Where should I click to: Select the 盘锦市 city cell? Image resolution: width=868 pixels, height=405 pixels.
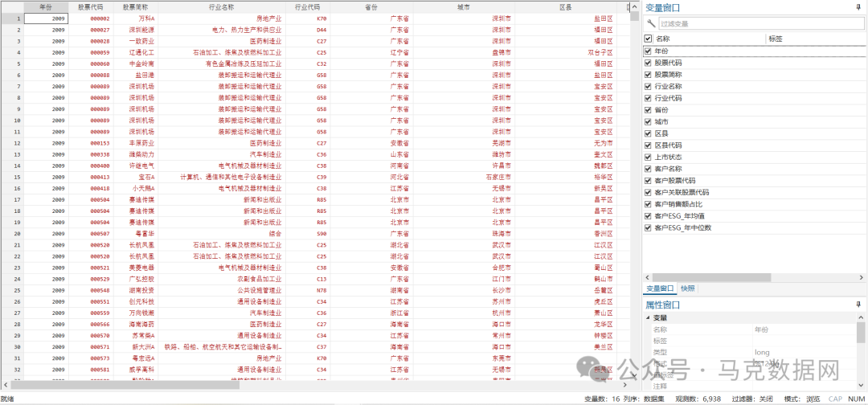pos(464,52)
